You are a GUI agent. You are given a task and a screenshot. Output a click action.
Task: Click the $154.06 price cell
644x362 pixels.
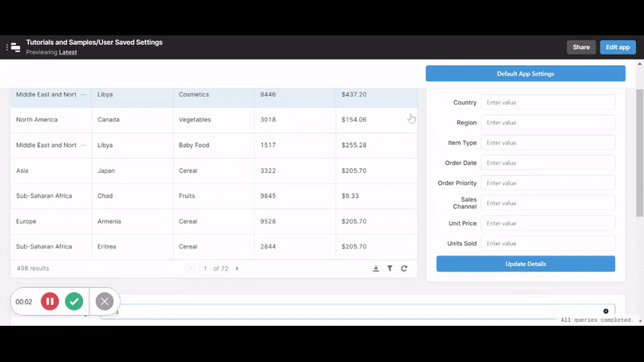376,120
